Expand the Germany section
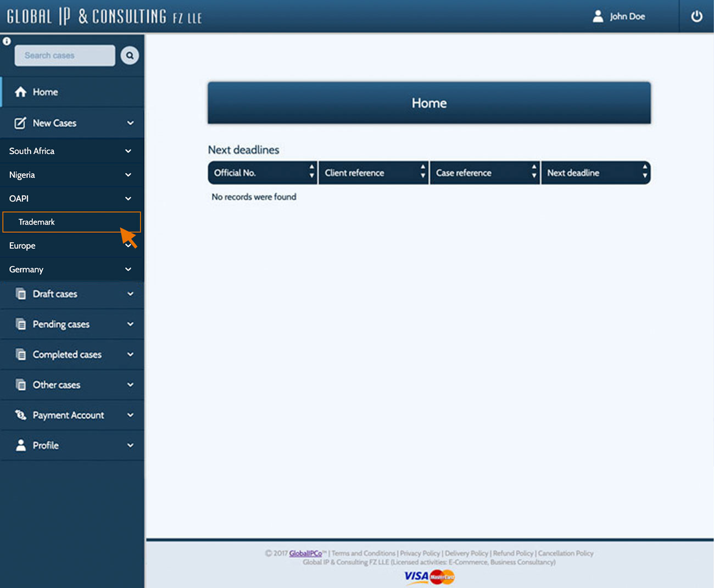 [x=128, y=270]
